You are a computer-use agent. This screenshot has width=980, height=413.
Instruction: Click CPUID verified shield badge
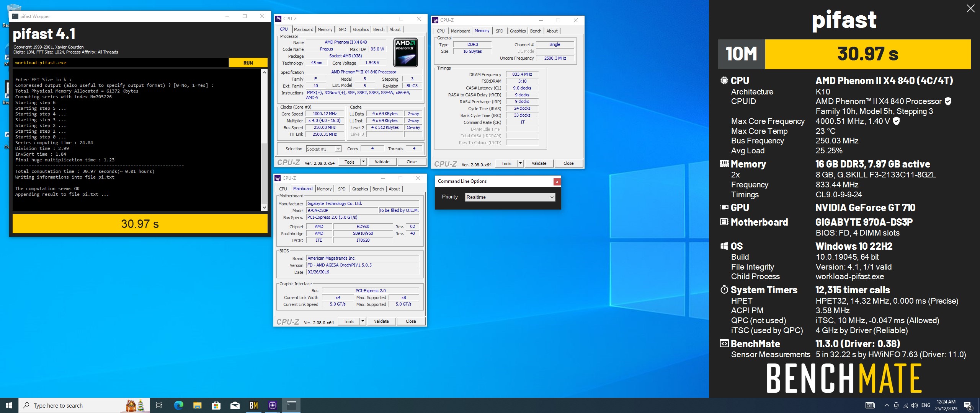point(948,101)
